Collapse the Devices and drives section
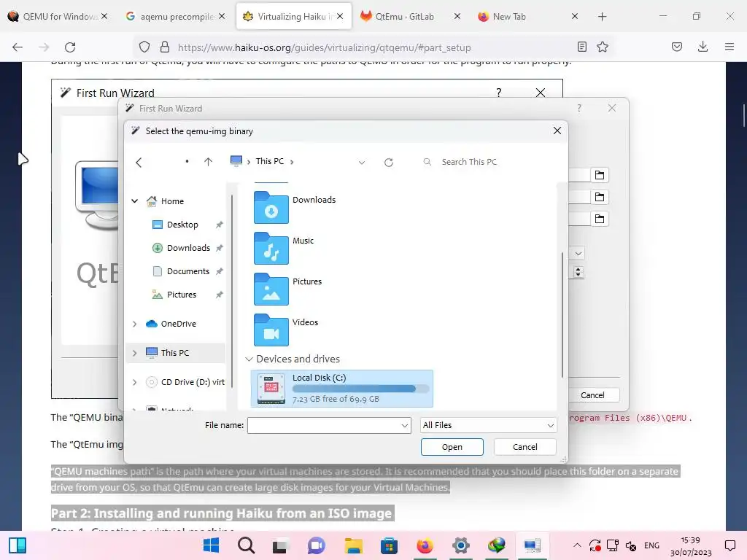The width and height of the screenshot is (747, 560). (x=249, y=359)
